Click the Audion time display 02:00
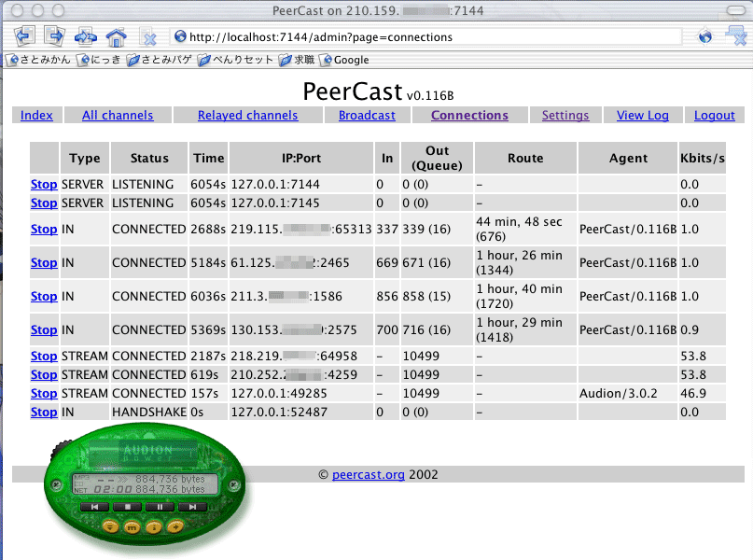The height and width of the screenshot is (560, 753). [113, 489]
